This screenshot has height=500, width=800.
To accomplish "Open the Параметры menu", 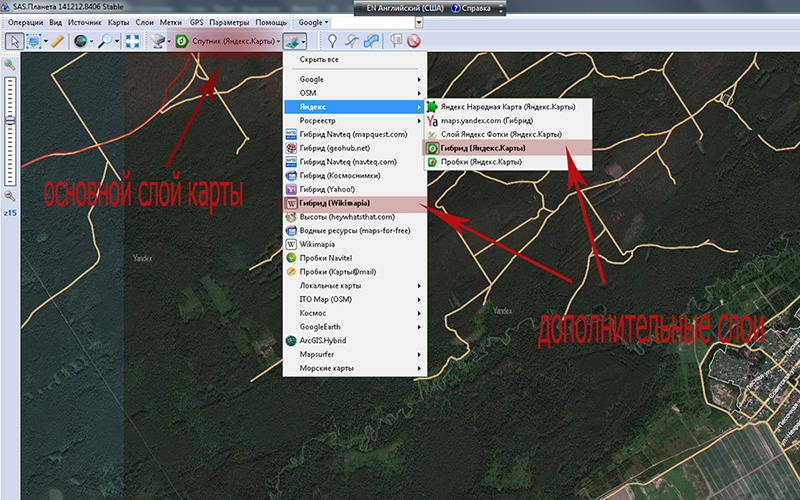I will [x=229, y=22].
